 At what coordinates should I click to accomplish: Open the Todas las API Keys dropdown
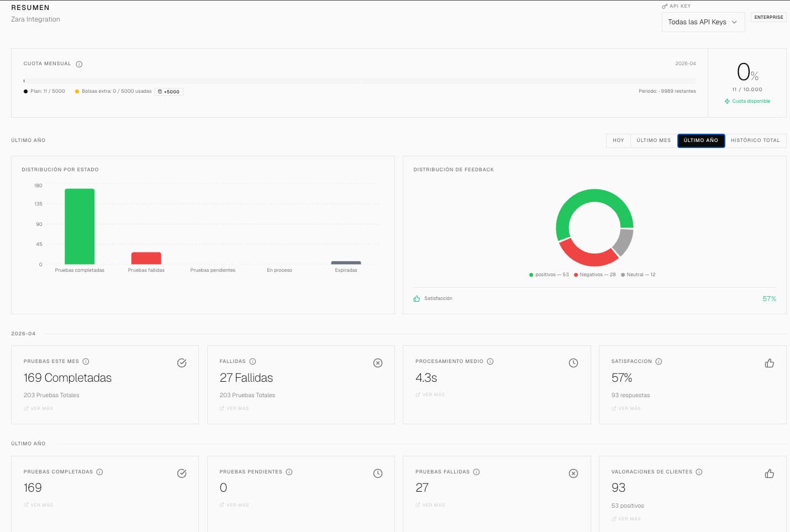click(703, 22)
